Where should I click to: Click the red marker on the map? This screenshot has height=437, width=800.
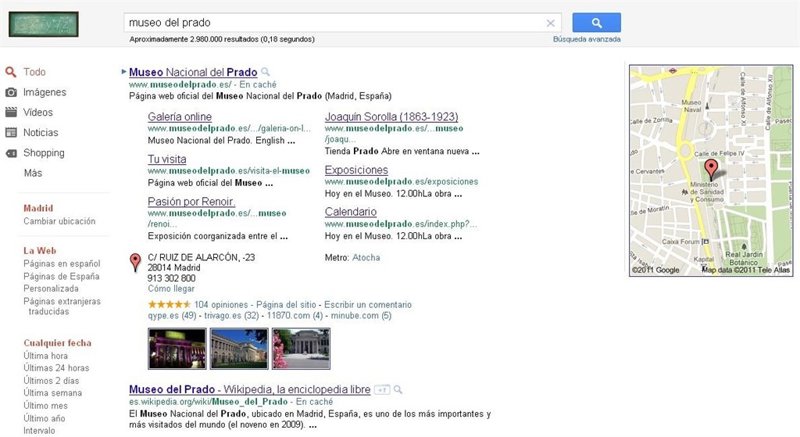tap(711, 169)
